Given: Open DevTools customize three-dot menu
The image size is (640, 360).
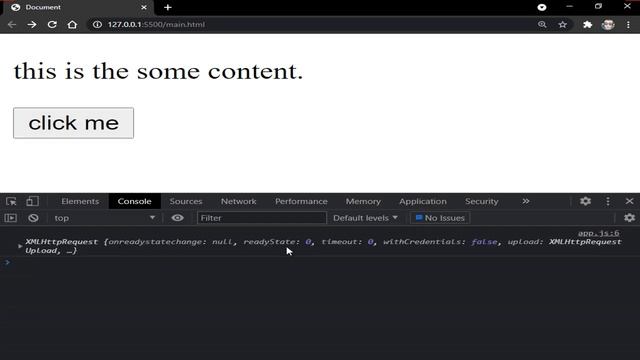Looking at the screenshot, I should point(608,201).
